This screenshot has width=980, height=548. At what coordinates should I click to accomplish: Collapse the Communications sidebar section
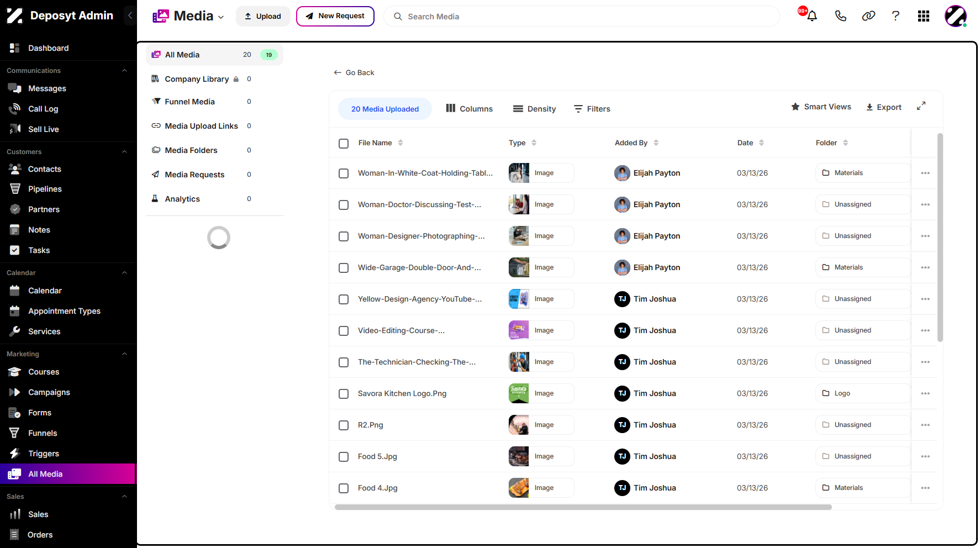coord(124,71)
